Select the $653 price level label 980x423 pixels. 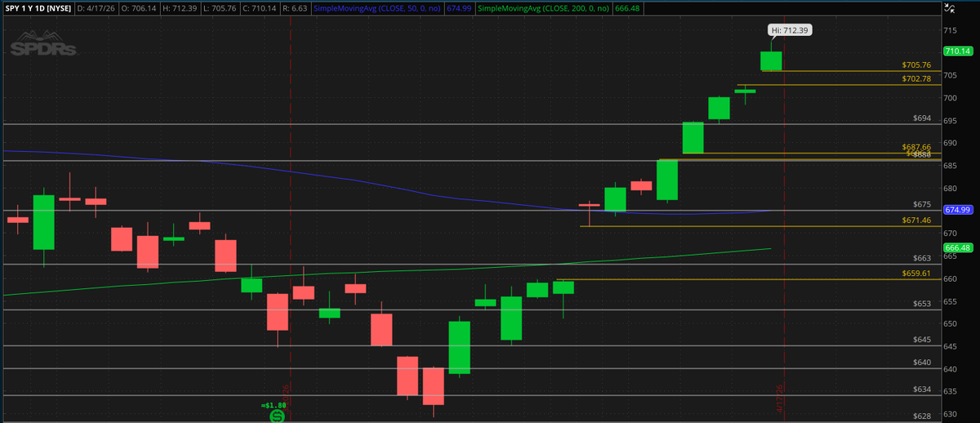922,304
